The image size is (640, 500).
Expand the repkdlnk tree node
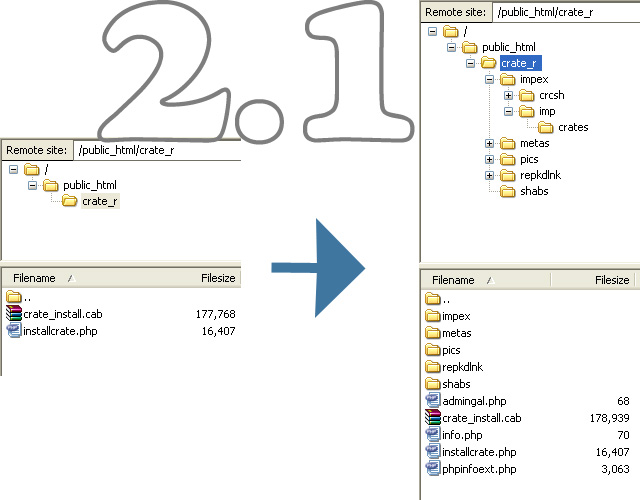(489, 175)
